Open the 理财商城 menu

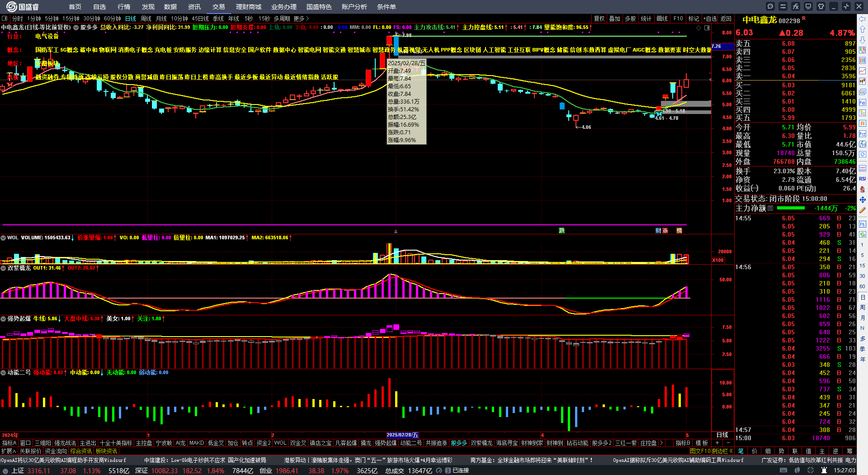[x=249, y=7]
